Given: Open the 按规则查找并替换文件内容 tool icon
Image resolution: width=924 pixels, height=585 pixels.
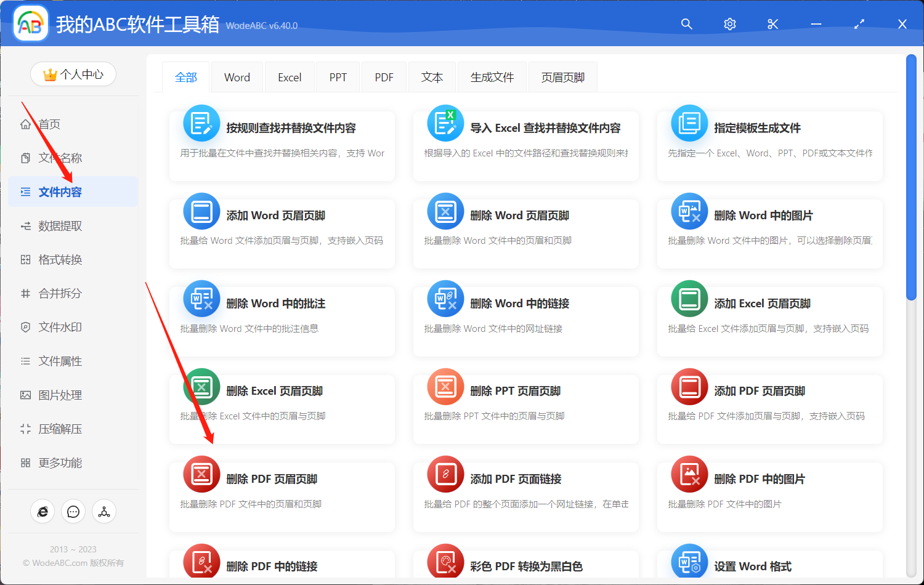Looking at the screenshot, I should pyautogui.click(x=201, y=123).
